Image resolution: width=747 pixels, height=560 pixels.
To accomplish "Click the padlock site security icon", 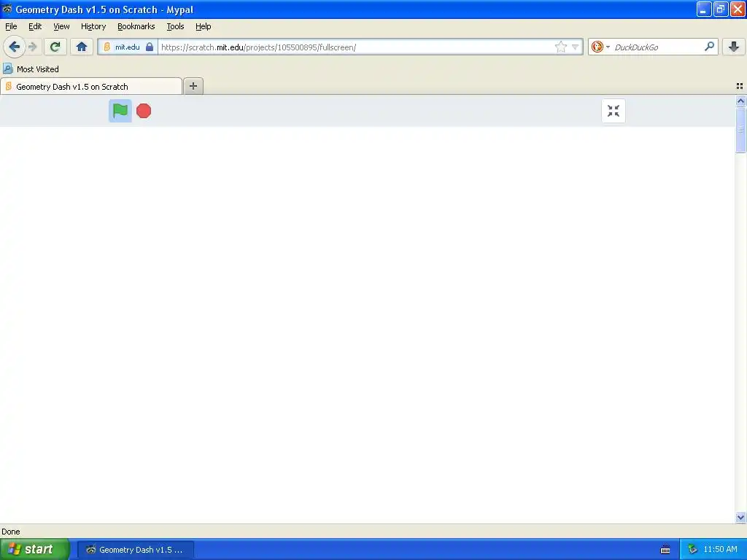I will click(150, 47).
